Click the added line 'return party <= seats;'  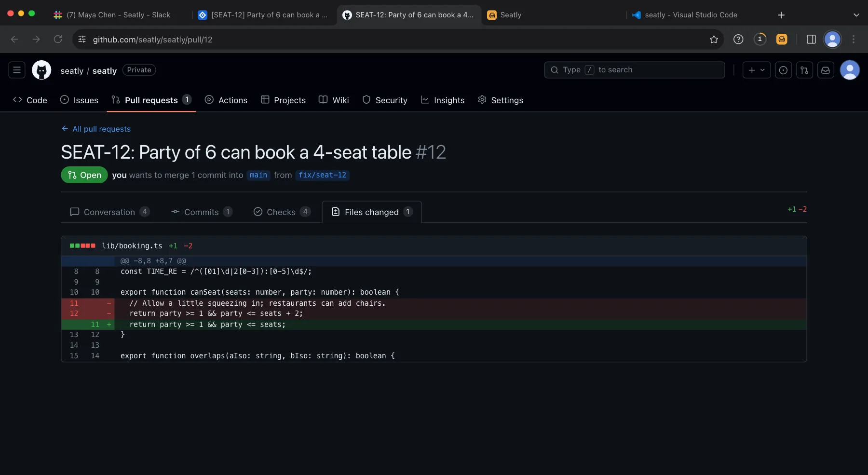tap(434, 325)
